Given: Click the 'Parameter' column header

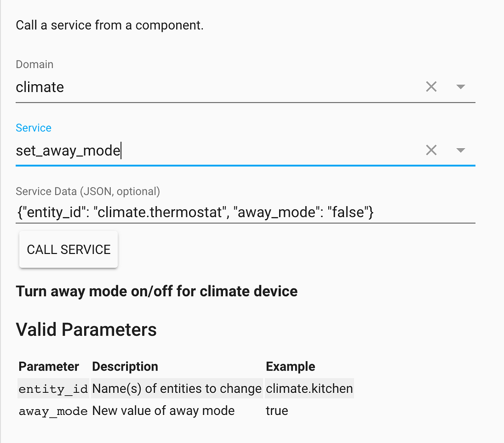Looking at the screenshot, I should tap(49, 367).
